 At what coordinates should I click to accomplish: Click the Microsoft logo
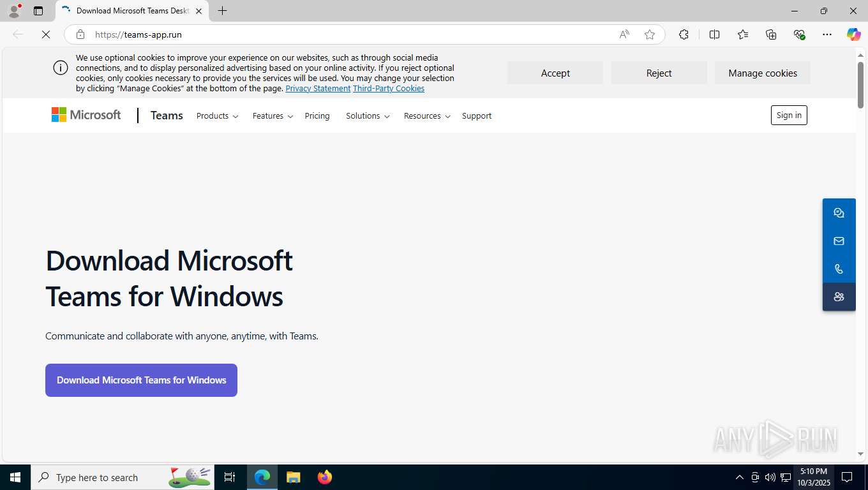86,115
